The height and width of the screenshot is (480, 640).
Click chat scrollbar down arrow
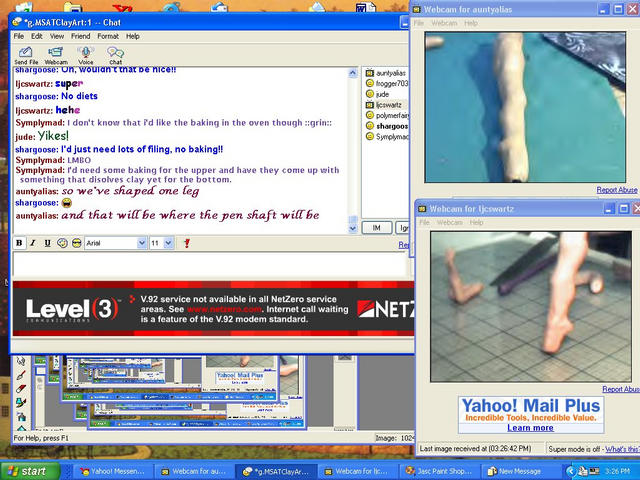tap(353, 229)
